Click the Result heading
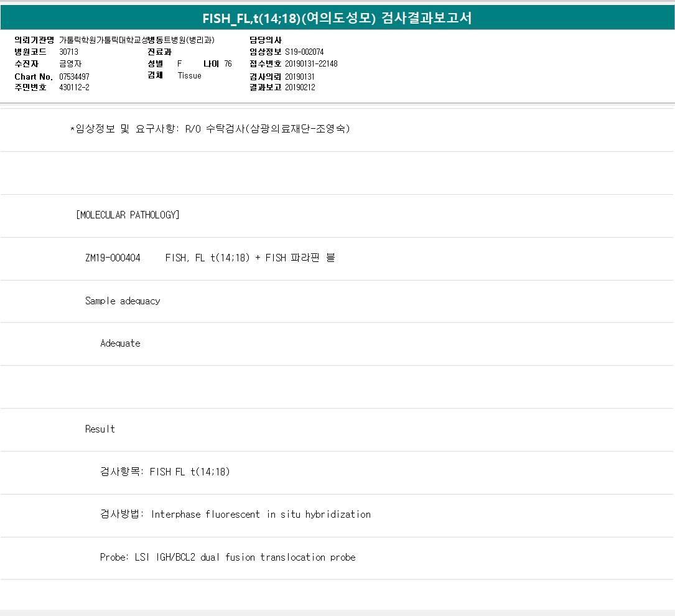The width and height of the screenshot is (675, 616). 100,429
